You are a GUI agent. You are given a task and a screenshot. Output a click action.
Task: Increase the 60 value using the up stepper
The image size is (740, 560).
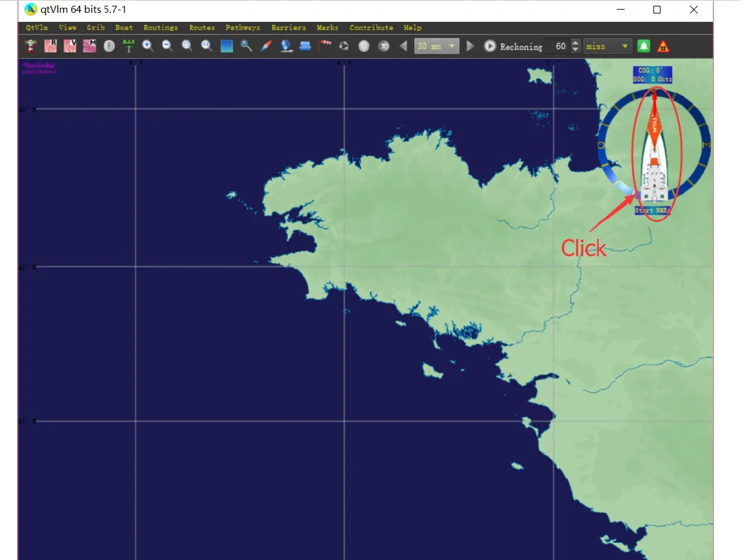(575, 43)
